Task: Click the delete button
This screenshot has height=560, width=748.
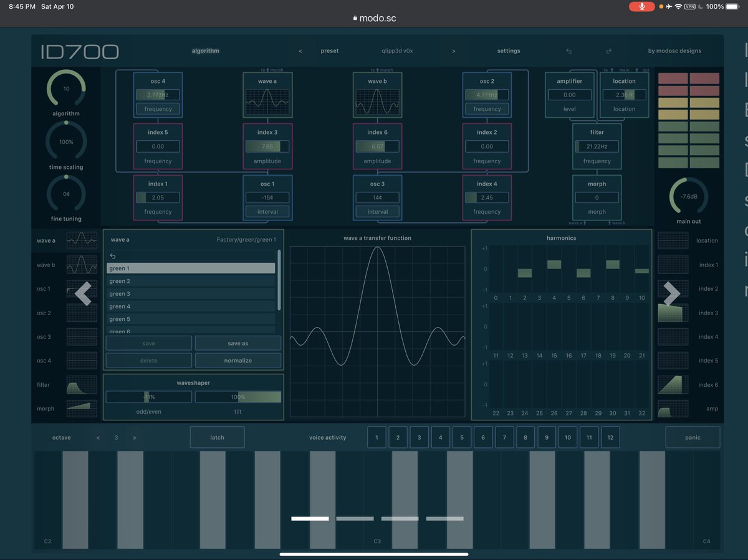Action: [x=149, y=360]
